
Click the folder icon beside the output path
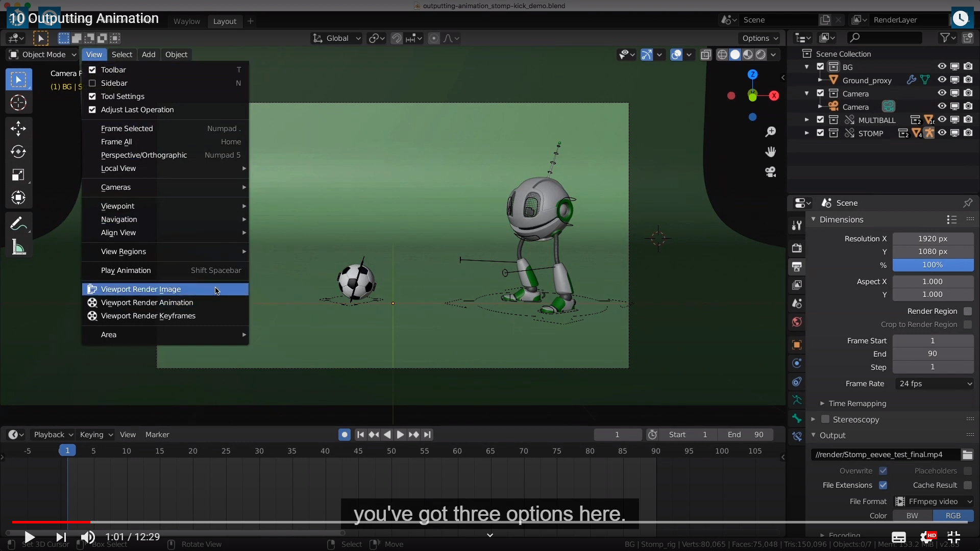[967, 455]
